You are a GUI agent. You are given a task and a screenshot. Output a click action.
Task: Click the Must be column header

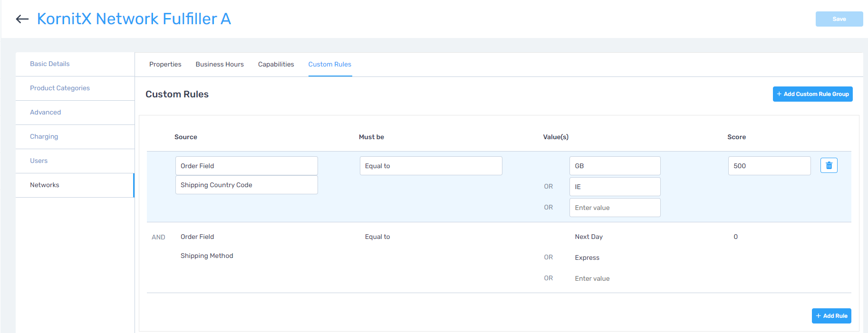371,137
